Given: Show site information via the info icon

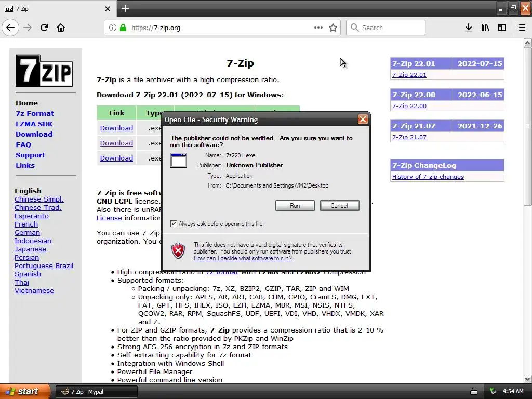Looking at the screenshot, I should coord(113,28).
